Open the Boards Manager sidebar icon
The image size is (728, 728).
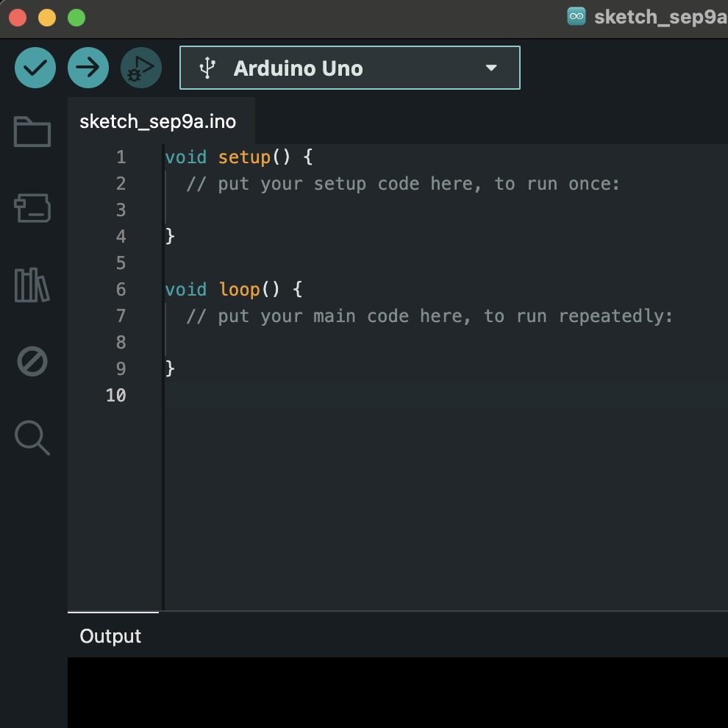(x=32, y=208)
